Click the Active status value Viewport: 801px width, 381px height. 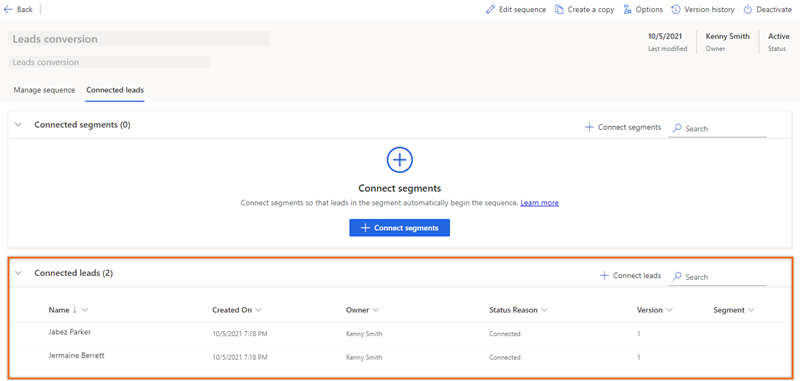(x=779, y=36)
